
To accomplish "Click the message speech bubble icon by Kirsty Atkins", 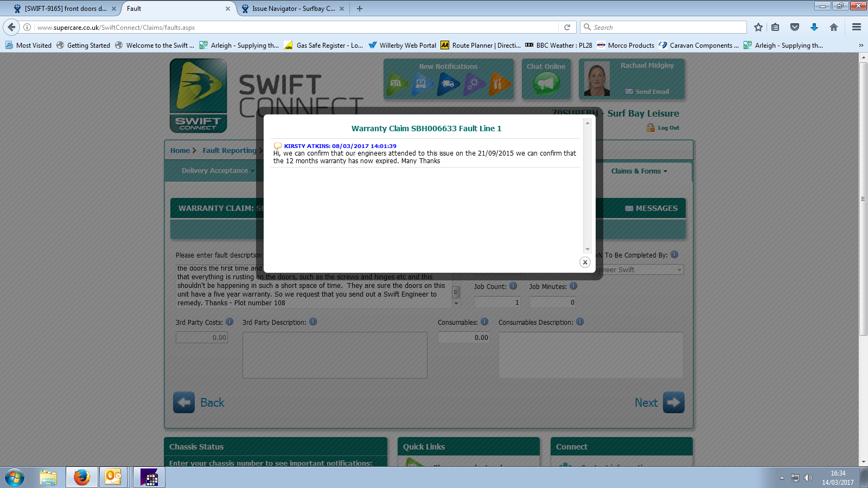I will [x=278, y=146].
